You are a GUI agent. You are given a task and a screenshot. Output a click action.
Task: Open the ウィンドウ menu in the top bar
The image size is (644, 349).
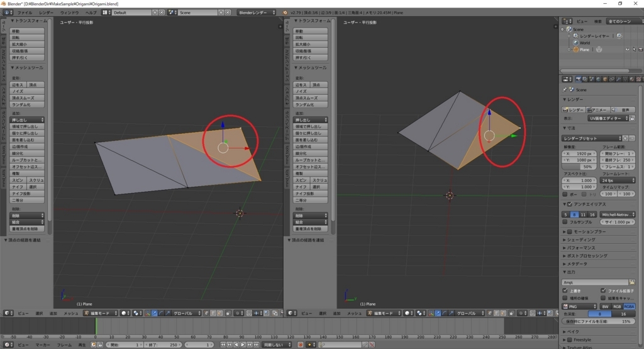pyautogui.click(x=69, y=13)
